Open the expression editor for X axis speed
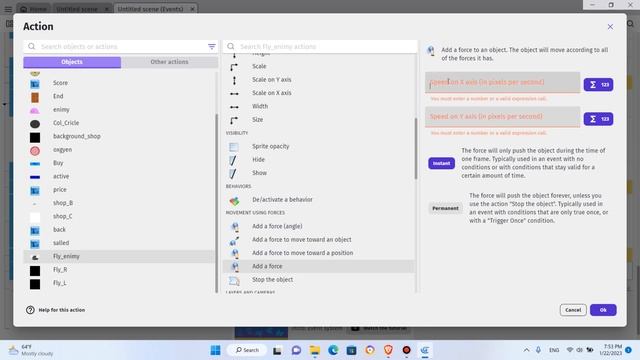The height and width of the screenshot is (360, 640). pos(598,84)
